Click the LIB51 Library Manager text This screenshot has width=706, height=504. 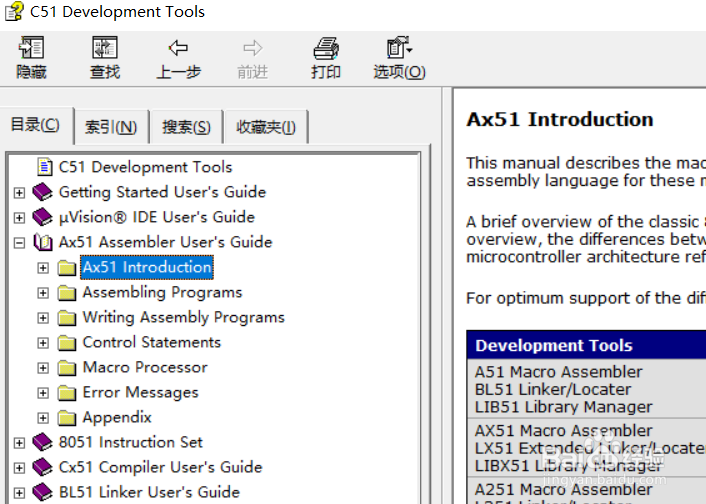point(563,407)
